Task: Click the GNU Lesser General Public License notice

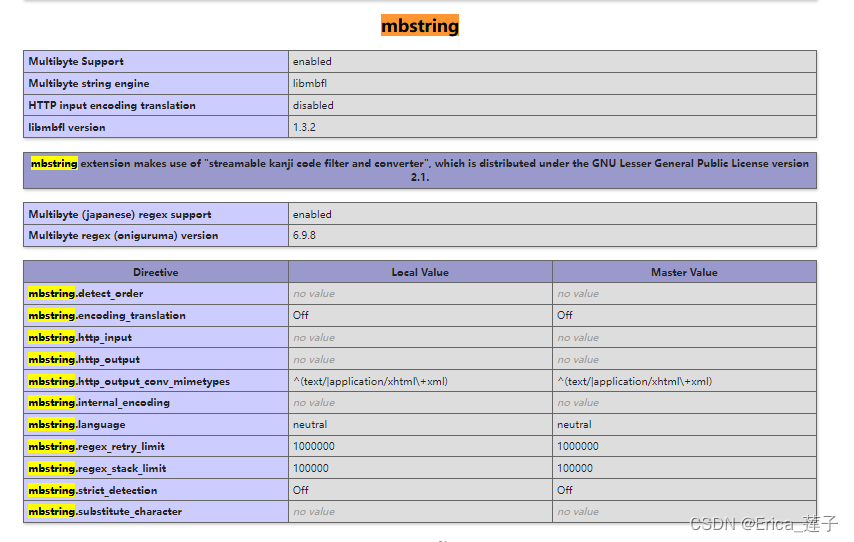Action: coord(420,170)
